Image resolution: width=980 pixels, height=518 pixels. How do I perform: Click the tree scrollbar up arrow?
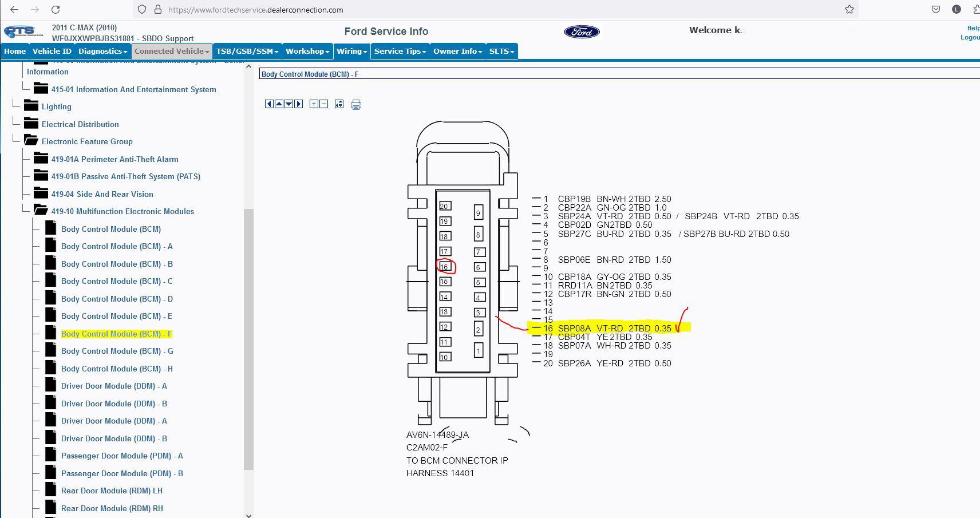tap(248, 66)
